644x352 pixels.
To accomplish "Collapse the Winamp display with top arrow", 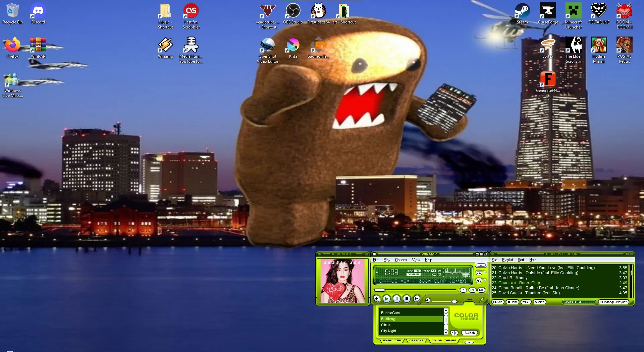I will [481, 265].
